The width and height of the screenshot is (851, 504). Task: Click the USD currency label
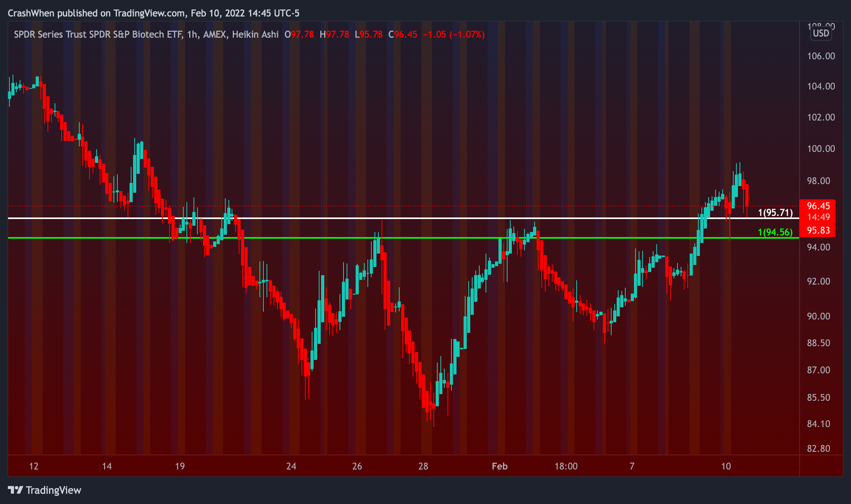coord(821,33)
